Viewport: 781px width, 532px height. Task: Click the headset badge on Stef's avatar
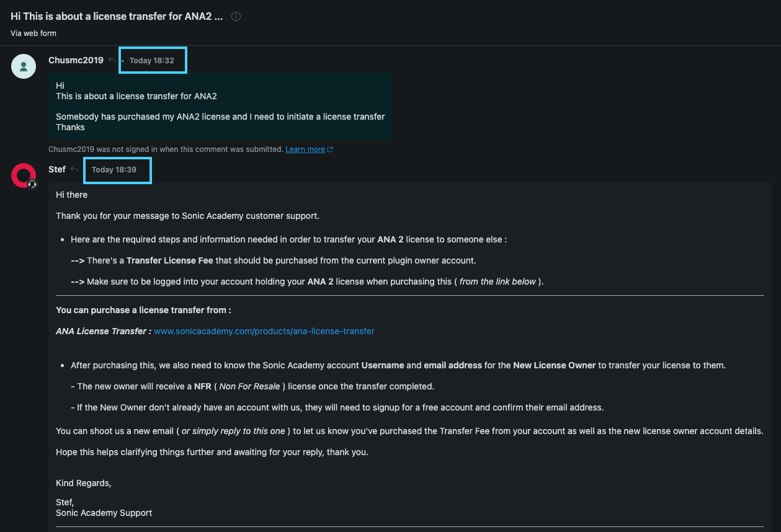32,184
